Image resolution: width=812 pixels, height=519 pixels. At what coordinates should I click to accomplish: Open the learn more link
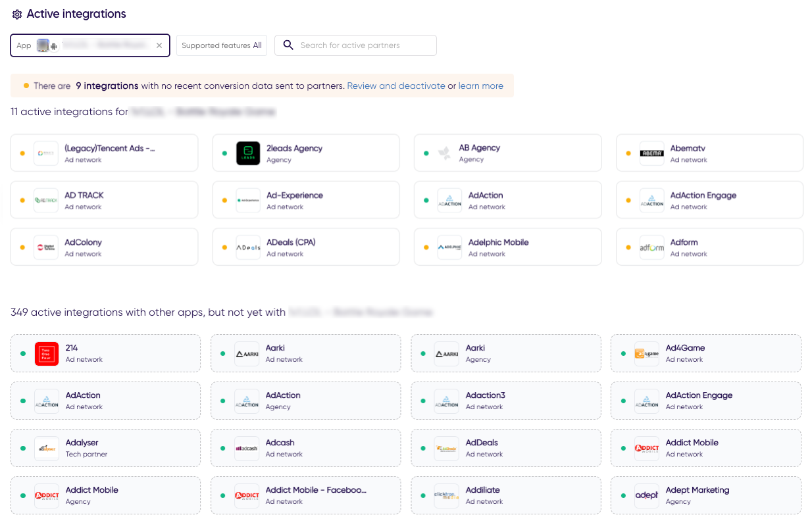pos(481,86)
